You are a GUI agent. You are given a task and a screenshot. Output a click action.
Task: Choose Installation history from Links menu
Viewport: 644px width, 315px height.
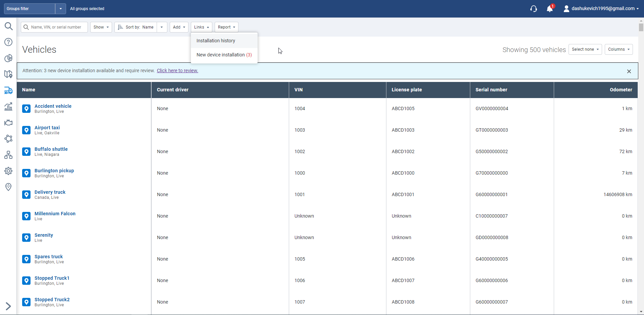[x=216, y=41]
